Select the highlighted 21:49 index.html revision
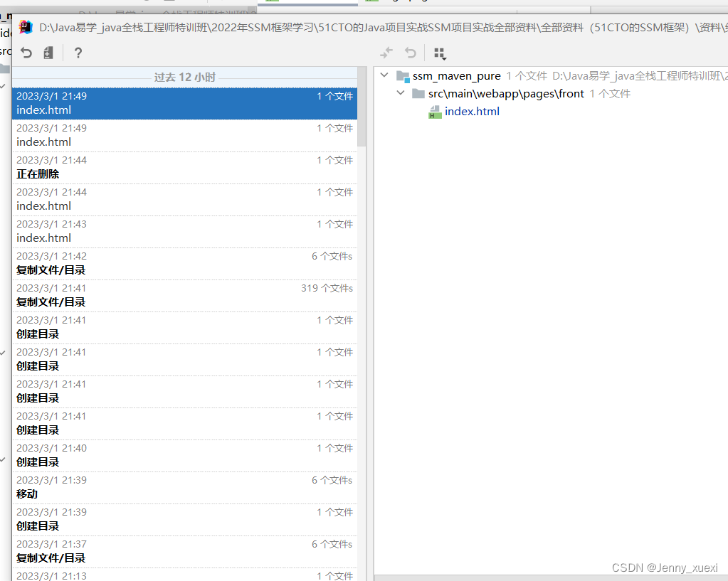The image size is (728, 581). (185, 104)
